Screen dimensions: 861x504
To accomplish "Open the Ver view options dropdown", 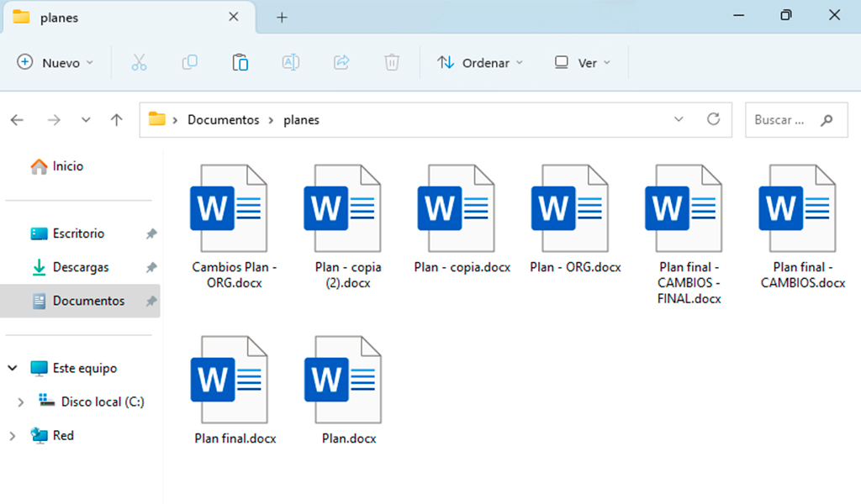I will [x=583, y=63].
